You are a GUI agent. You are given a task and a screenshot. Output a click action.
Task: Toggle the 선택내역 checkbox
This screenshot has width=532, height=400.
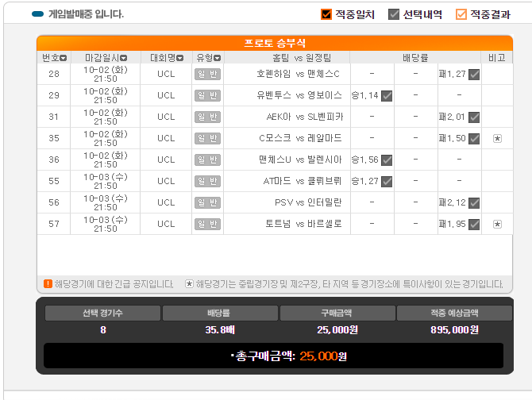(x=393, y=14)
